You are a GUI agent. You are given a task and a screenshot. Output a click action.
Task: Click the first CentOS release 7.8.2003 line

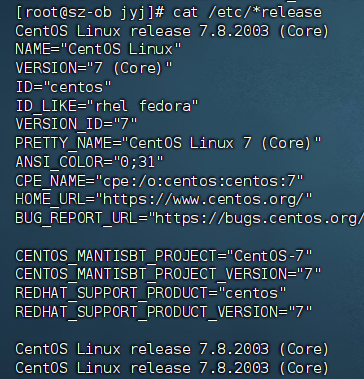click(x=172, y=31)
